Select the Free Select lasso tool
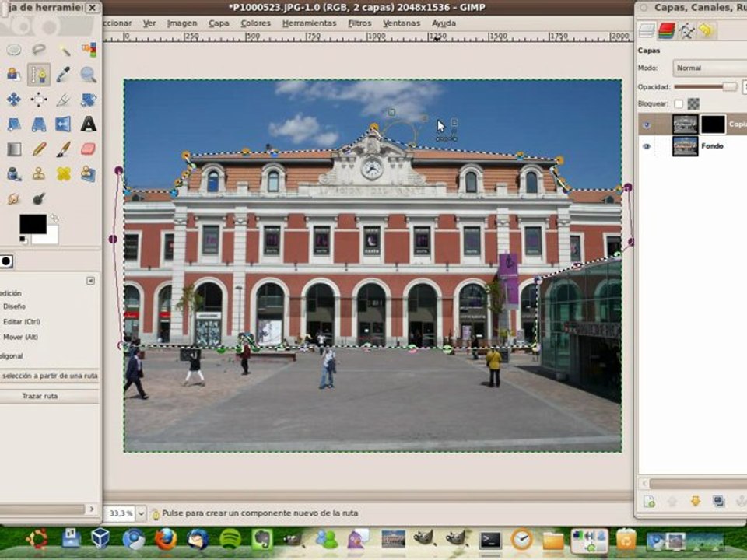747x560 pixels. point(39,50)
